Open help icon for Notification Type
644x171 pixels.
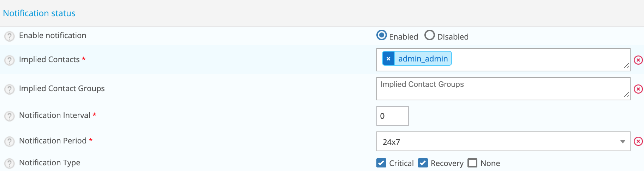click(10, 164)
